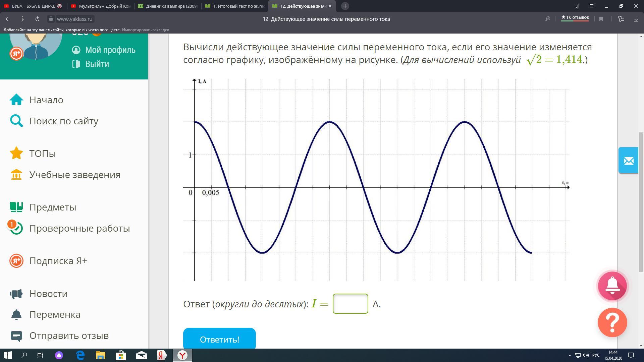Click the Я+ badge on avatar

tap(16, 54)
